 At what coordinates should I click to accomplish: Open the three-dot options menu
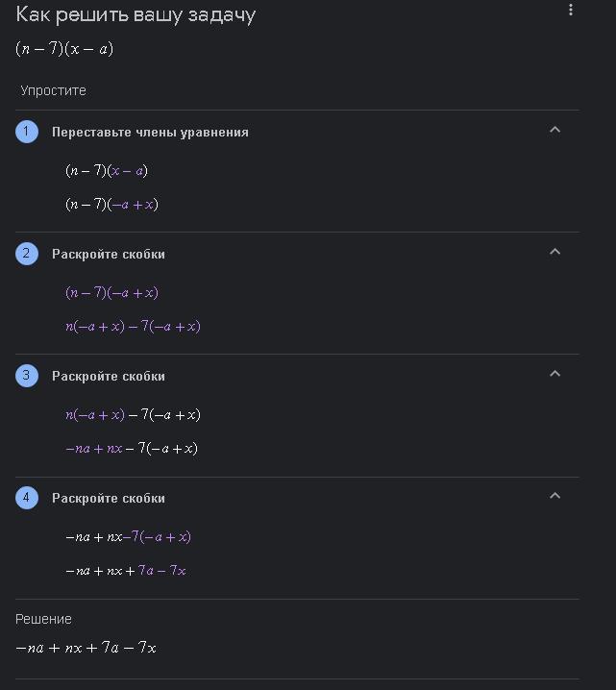pyautogui.click(x=571, y=11)
